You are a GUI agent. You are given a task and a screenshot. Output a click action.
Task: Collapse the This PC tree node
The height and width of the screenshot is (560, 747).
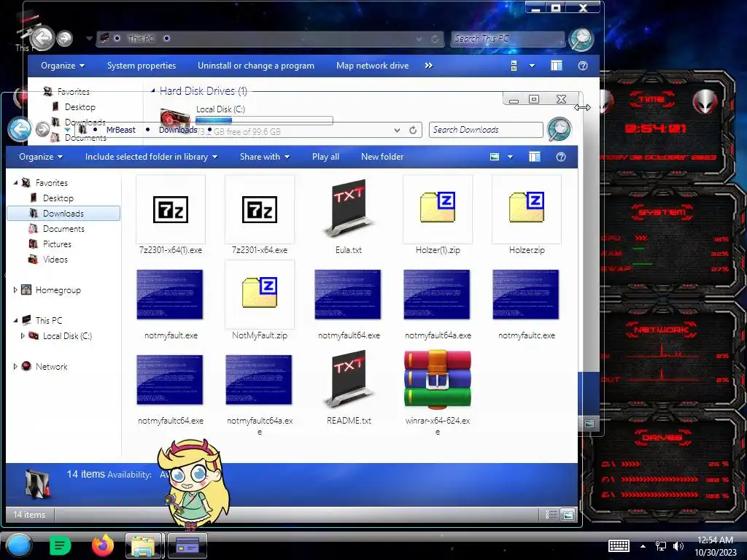point(15,321)
